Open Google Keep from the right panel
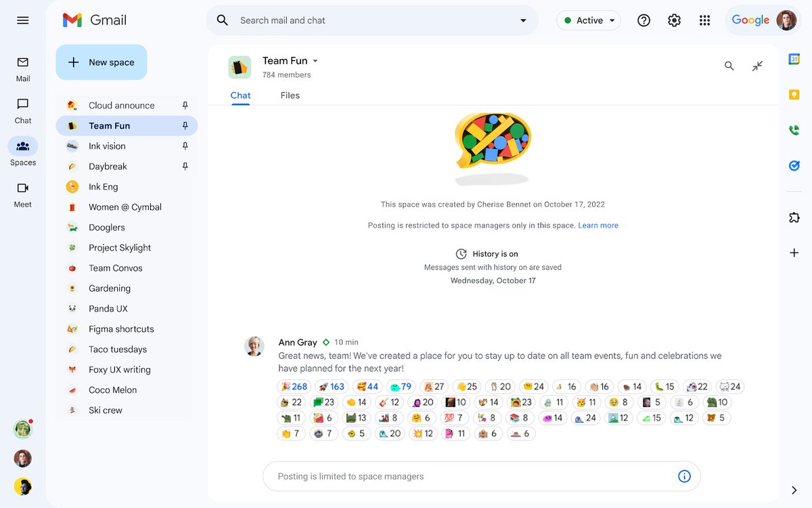This screenshot has height=508, width=812. [793, 94]
